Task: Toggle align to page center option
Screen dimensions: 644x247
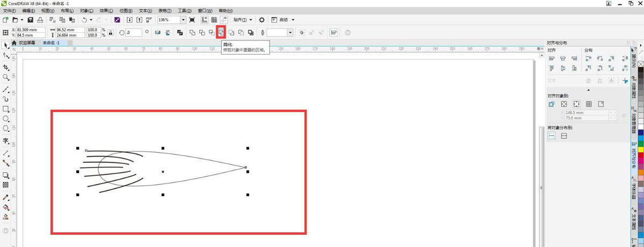Action: click(576, 104)
